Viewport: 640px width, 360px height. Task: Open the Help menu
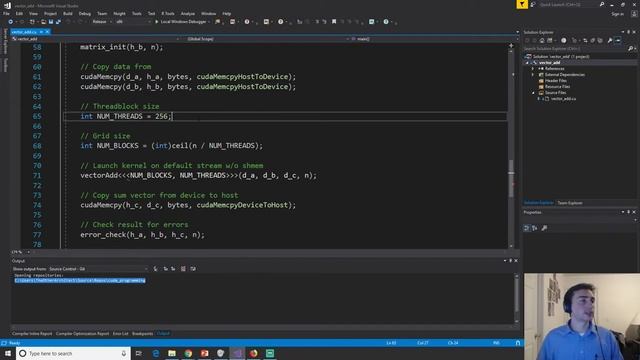[x=227, y=13]
